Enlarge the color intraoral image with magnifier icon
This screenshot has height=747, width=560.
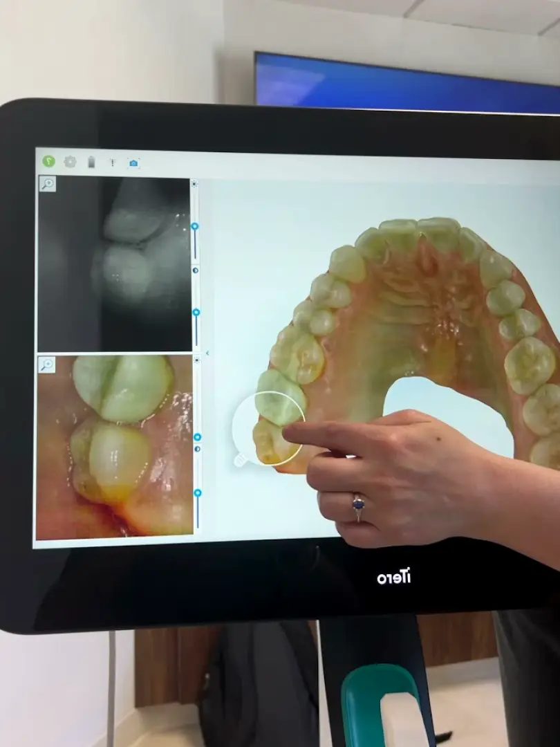(x=47, y=365)
